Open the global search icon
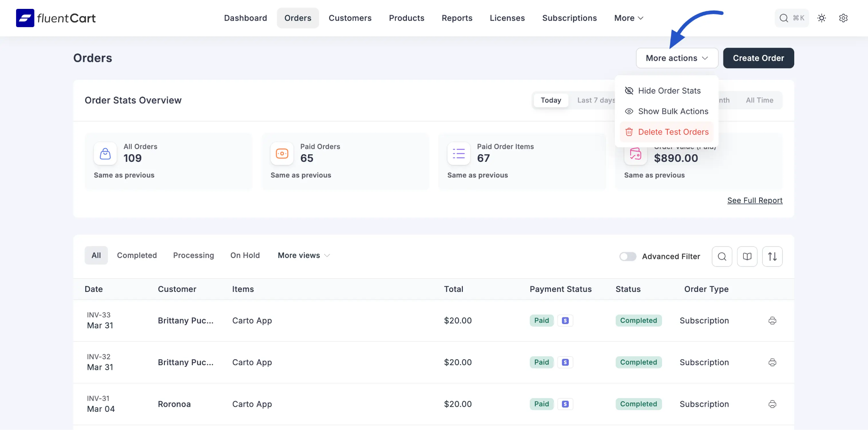This screenshot has height=430, width=868. 784,18
